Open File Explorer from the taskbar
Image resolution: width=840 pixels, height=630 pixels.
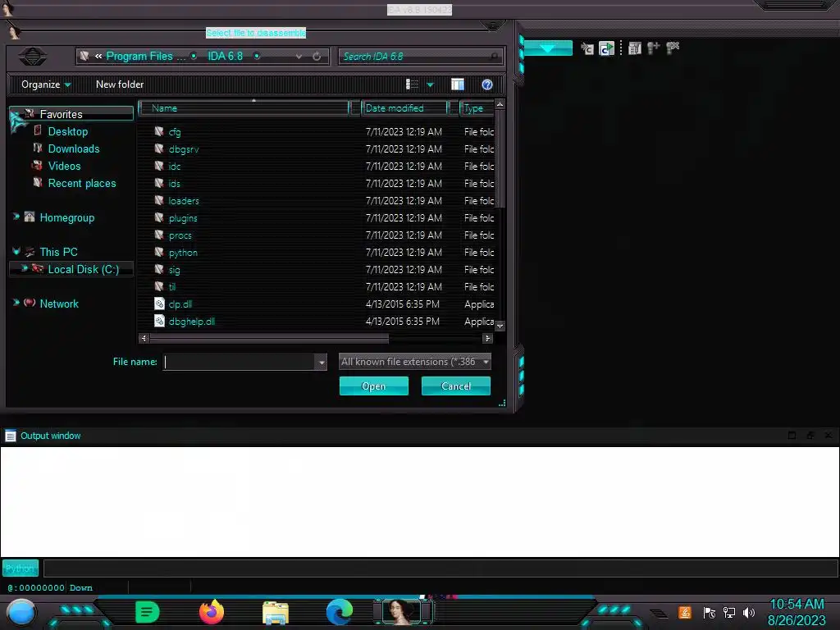click(276, 613)
